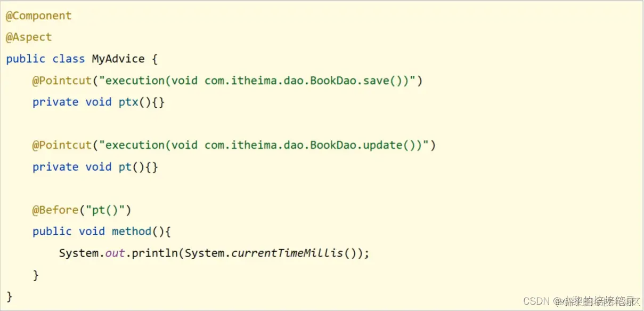Viewport: 644px width, 311px height.
Task: Click the @Component annotation
Action: click(x=38, y=16)
